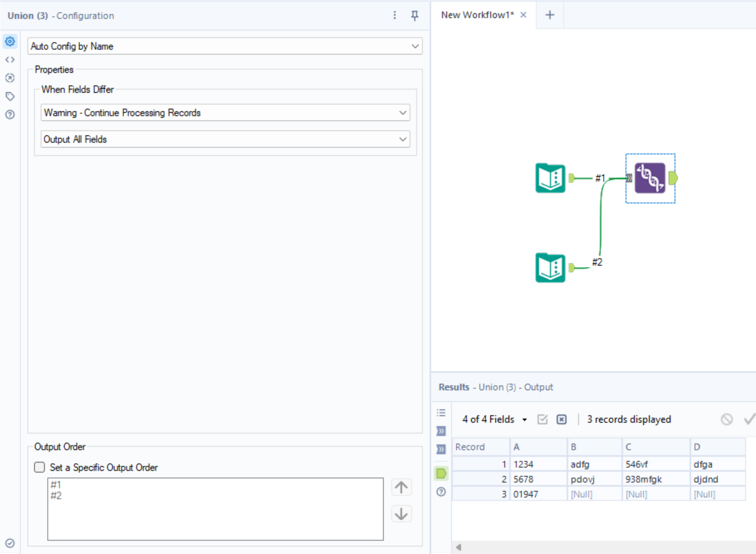Open the Configuration gear panel
756x554 pixels.
[x=10, y=41]
